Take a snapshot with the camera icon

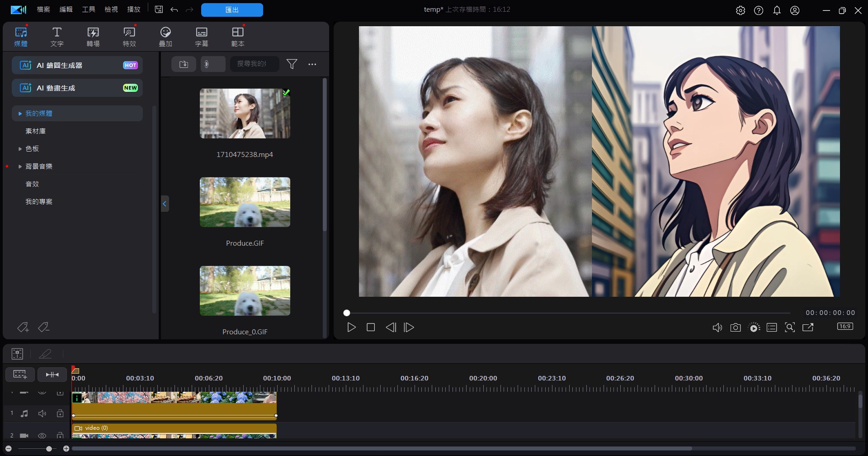pyautogui.click(x=736, y=327)
